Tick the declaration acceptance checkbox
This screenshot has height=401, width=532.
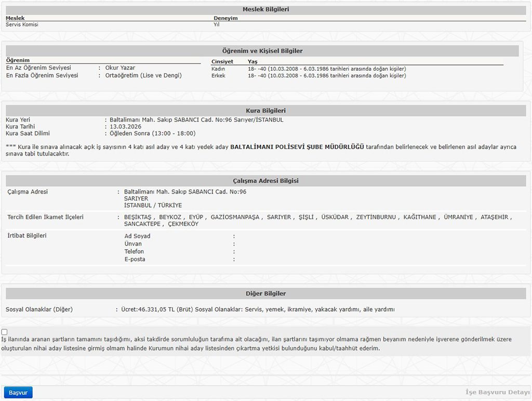(5, 332)
